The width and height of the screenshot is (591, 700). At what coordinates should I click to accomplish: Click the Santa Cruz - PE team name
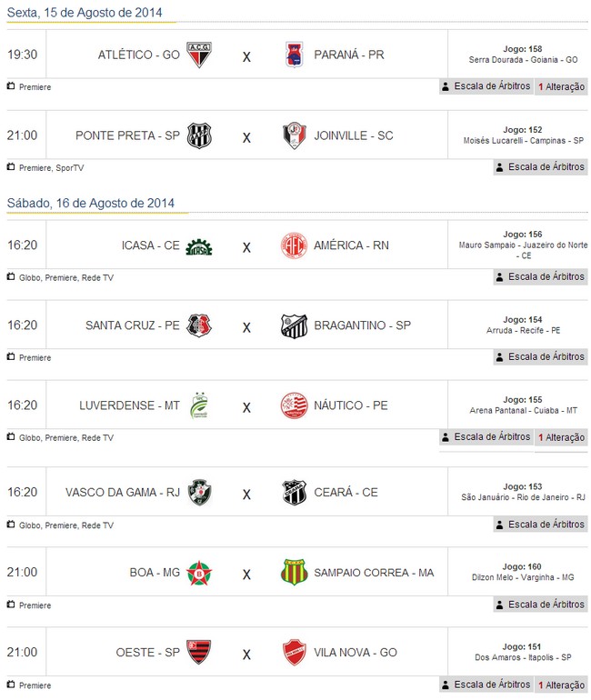pos(133,325)
